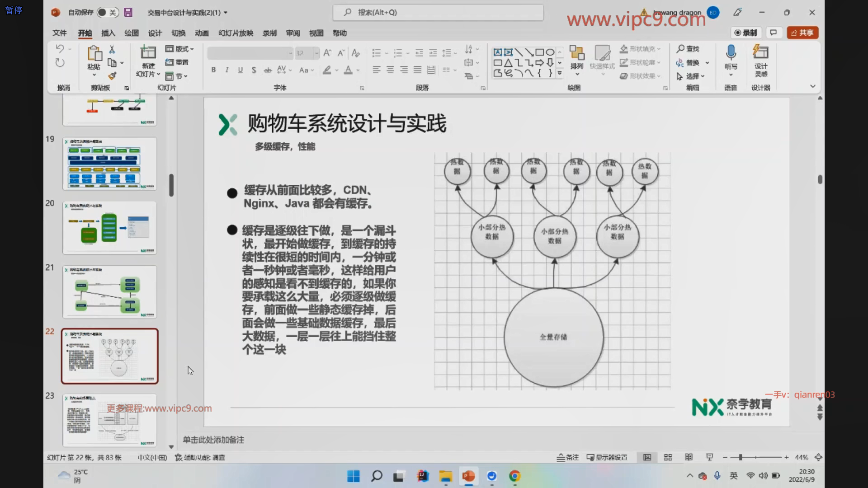Click the Save disk icon
Screen dimensions: 868x488
(128, 13)
